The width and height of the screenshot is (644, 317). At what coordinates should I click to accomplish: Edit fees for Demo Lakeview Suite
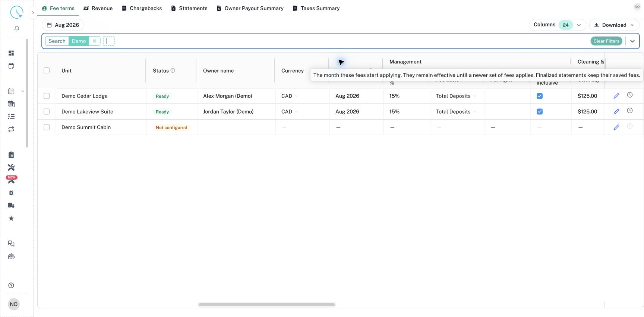[616, 112]
